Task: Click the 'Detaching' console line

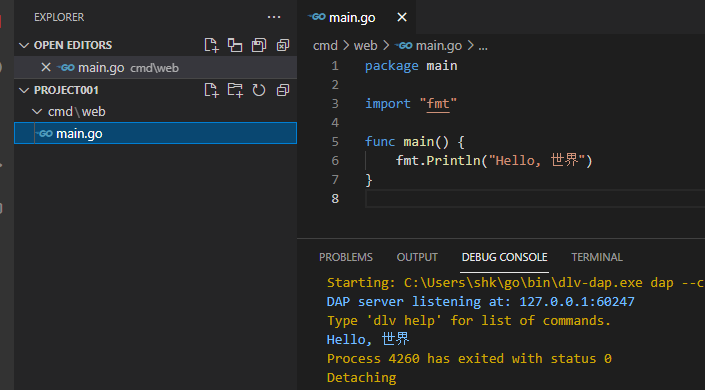Action: 361,377
